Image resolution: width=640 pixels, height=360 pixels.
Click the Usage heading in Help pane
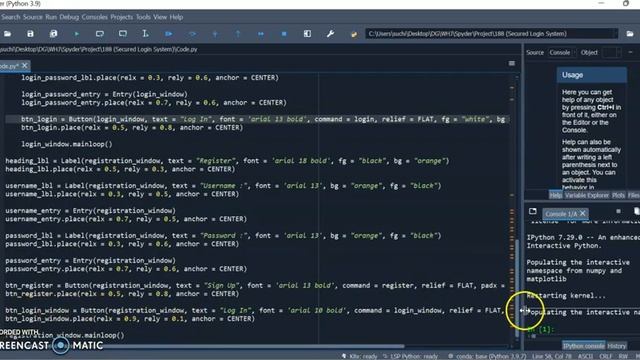click(572, 75)
